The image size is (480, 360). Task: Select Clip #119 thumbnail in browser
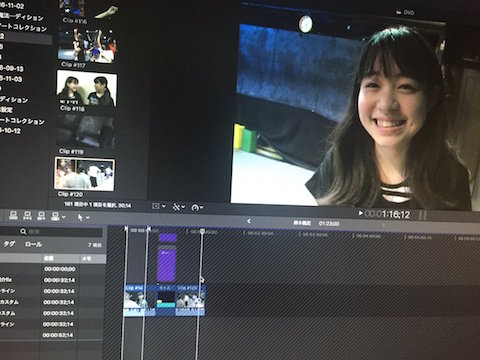pyautogui.click(x=85, y=131)
